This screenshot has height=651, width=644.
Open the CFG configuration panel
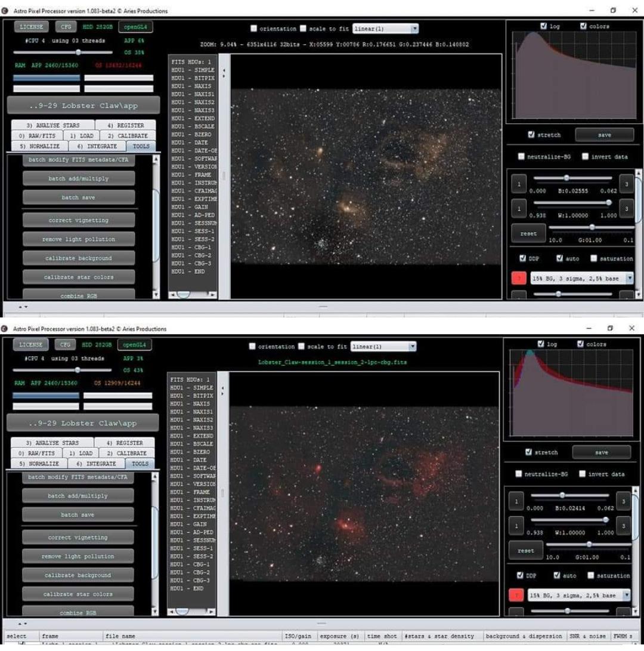66,26
